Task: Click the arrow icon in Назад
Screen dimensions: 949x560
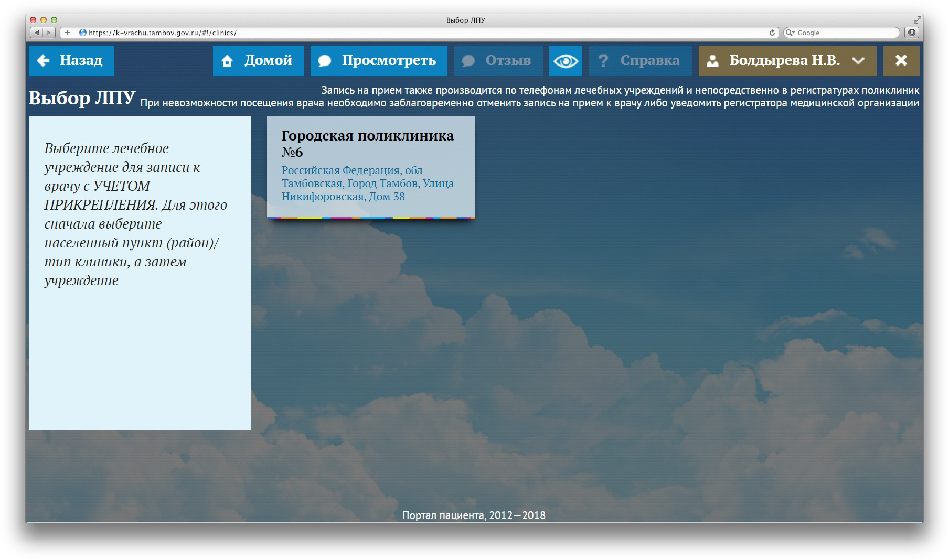Action: [x=43, y=61]
